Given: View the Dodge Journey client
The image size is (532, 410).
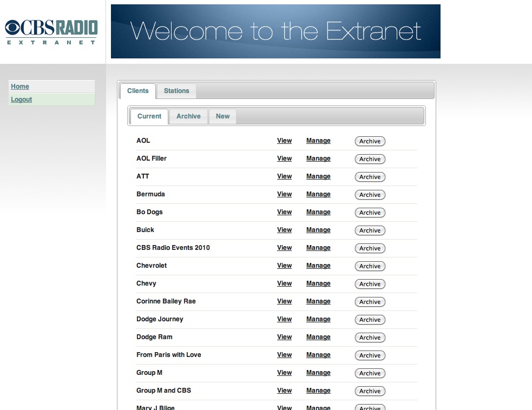Looking at the screenshot, I should click(x=284, y=319).
